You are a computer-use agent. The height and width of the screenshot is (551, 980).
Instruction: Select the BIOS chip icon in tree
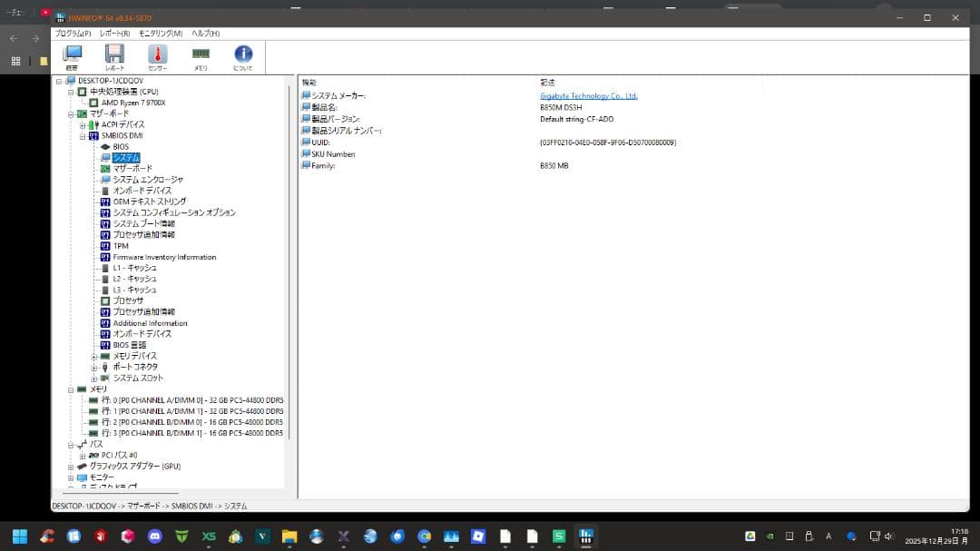(x=105, y=147)
